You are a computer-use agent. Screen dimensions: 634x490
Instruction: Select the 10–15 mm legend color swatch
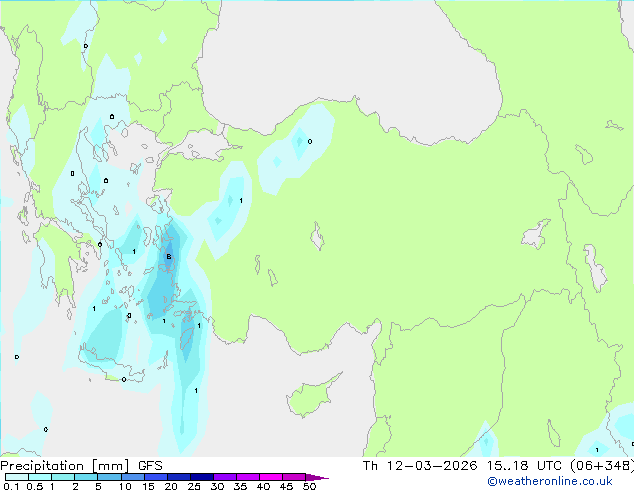(133, 477)
